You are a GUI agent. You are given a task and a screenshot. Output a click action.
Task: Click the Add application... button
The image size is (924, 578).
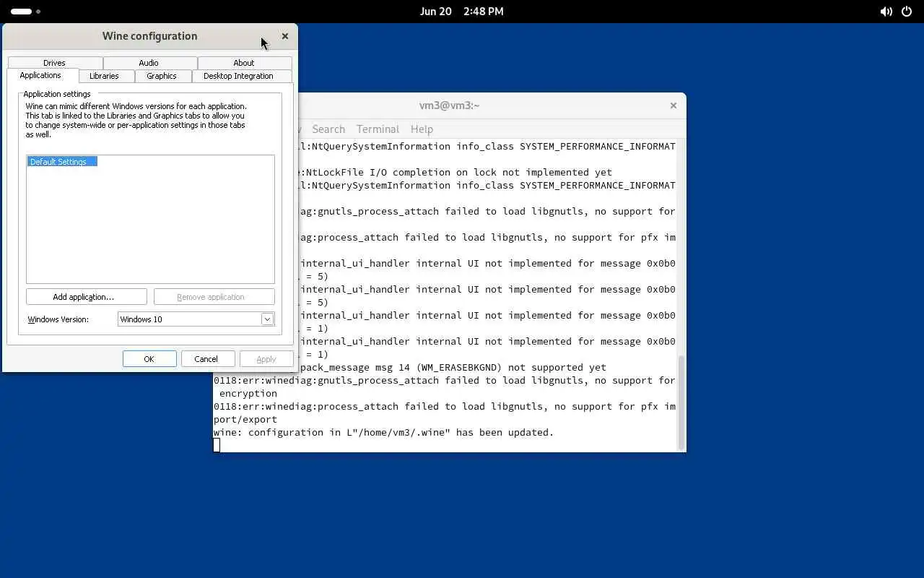(86, 297)
